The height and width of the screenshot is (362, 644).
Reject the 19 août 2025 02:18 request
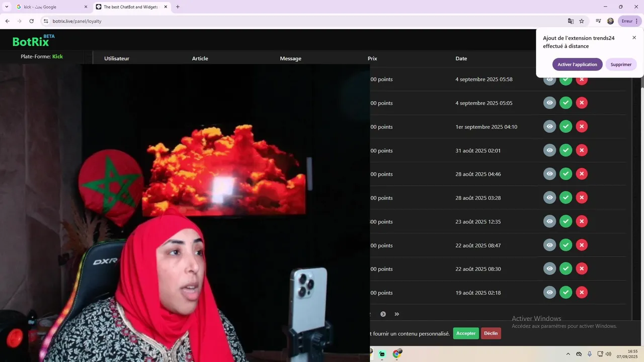tap(582, 292)
